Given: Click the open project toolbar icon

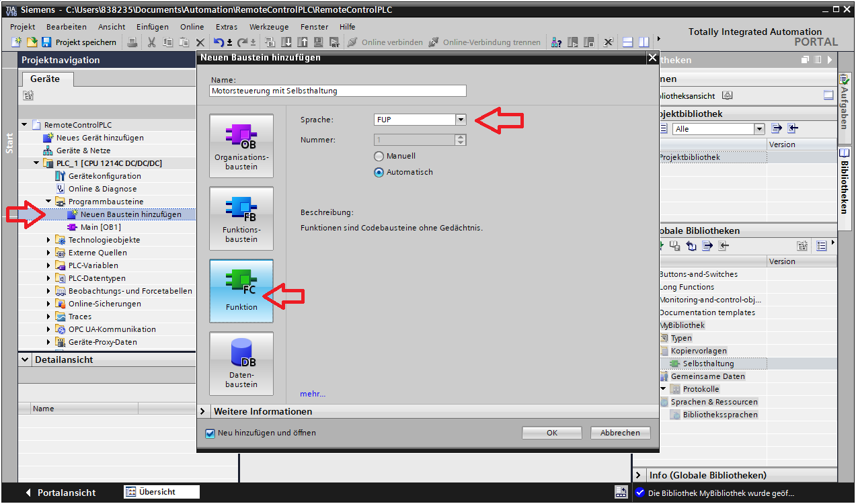Looking at the screenshot, I should (x=32, y=42).
